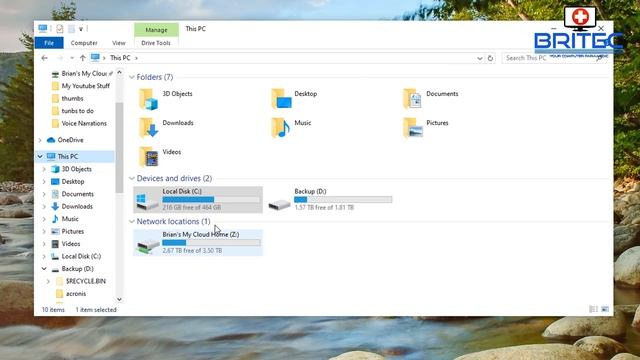Switch to large icons view in status bar
640x360 pixels.
pos(605,309)
